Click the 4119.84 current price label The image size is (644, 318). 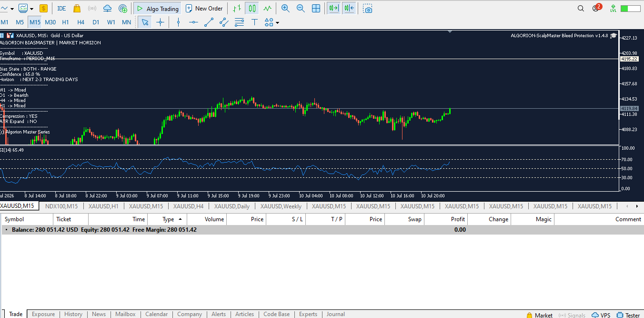click(x=629, y=109)
